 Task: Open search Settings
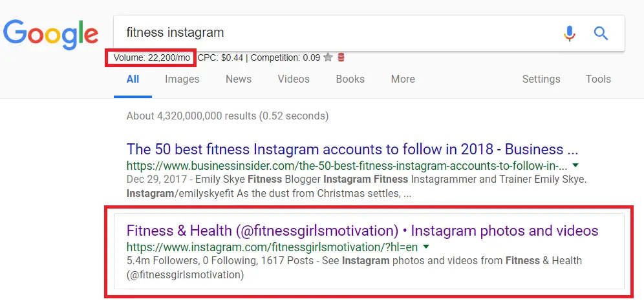coord(541,79)
